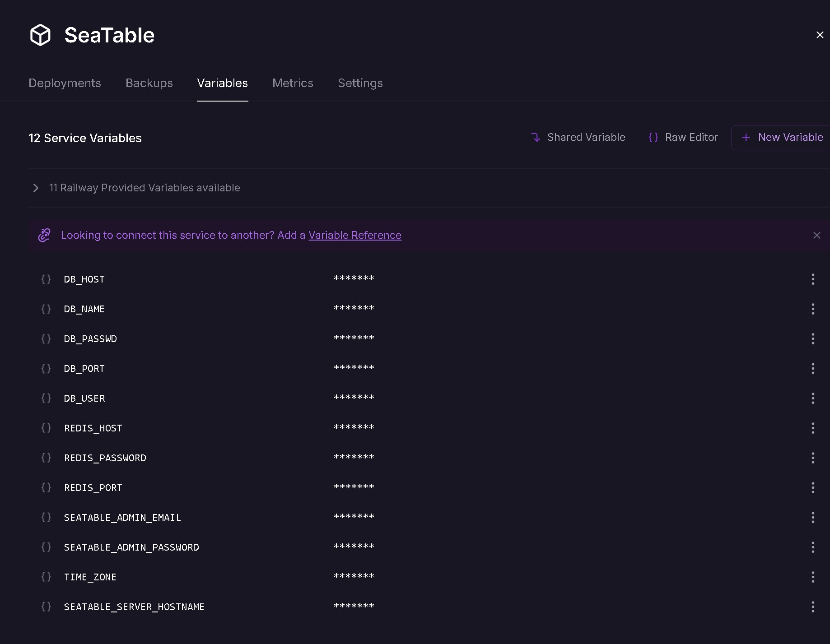This screenshot has width=830, height=644.
Task: Open the Deployments tab
Action: (x=65, y=83)
